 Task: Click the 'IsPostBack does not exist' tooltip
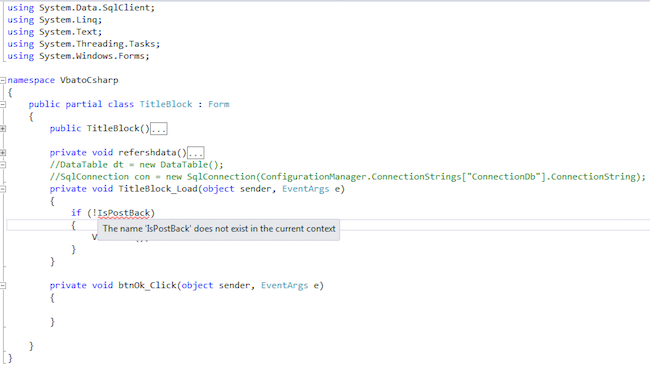pyautogui.click(x=218, y=229)
